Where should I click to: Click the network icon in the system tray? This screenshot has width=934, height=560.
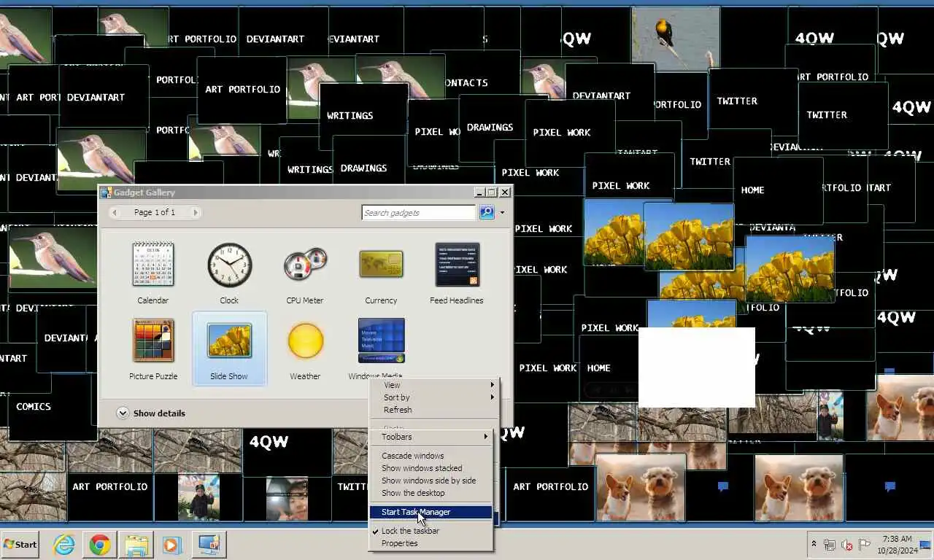[830, 545]
